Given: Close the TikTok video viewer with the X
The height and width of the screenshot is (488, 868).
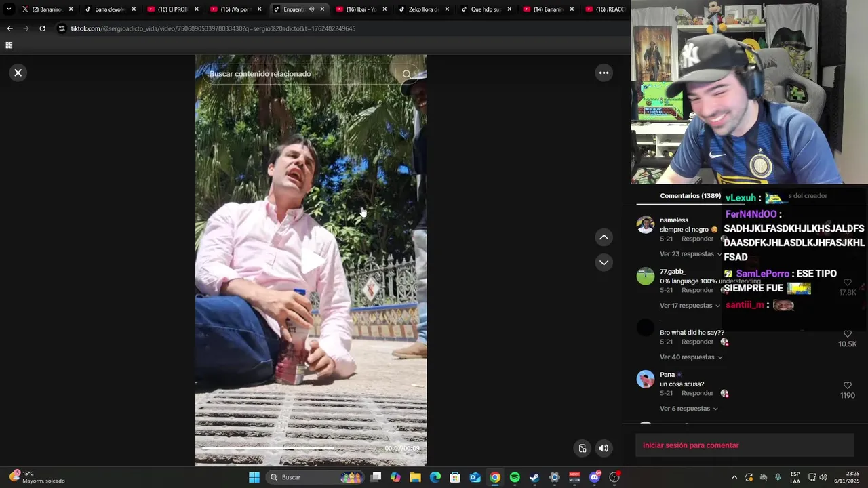Looking at the screenshot, I should pos(18,73).
